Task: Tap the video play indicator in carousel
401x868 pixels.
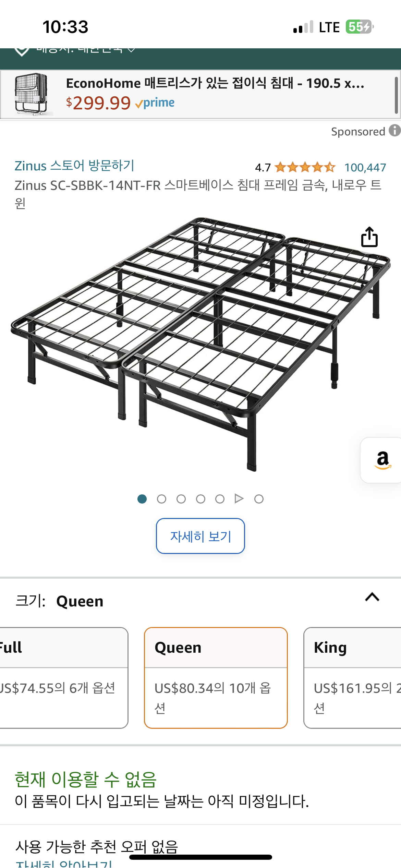Action: (239, 498)
